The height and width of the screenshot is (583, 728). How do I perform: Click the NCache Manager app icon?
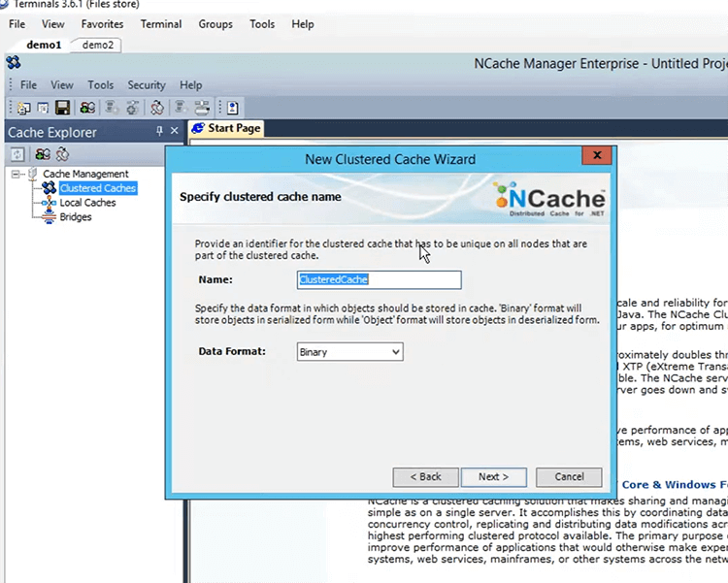pyautogui.click(x=14, y=62)
